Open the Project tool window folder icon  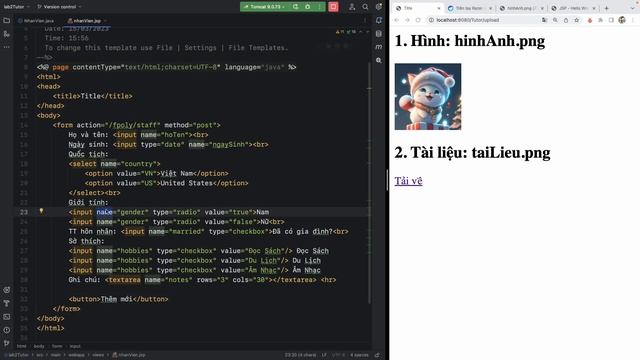click(7, 20)
